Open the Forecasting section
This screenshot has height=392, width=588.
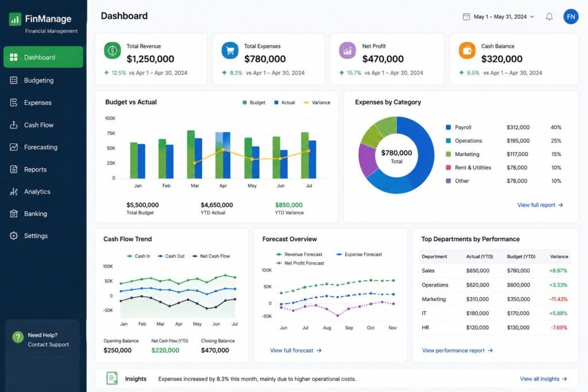point(43,147)
